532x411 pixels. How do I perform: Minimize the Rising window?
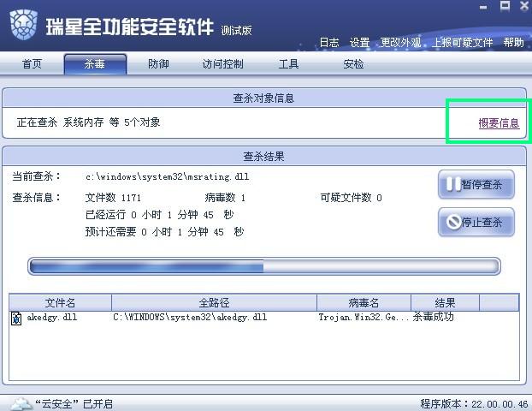coord(483,7)
